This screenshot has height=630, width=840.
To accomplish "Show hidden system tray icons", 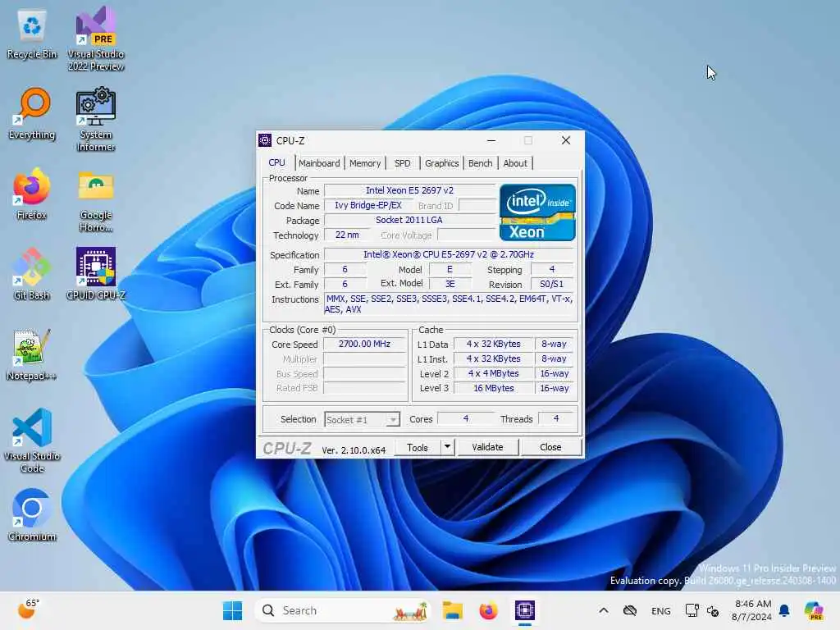I will [x=603, y=610].
